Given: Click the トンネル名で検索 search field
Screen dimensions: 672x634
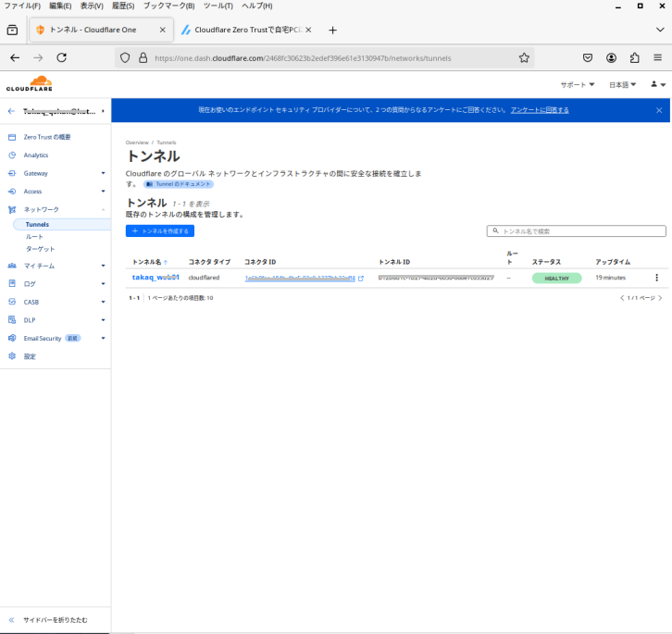Looking at the screenshot, I should [x=576, y=230].
